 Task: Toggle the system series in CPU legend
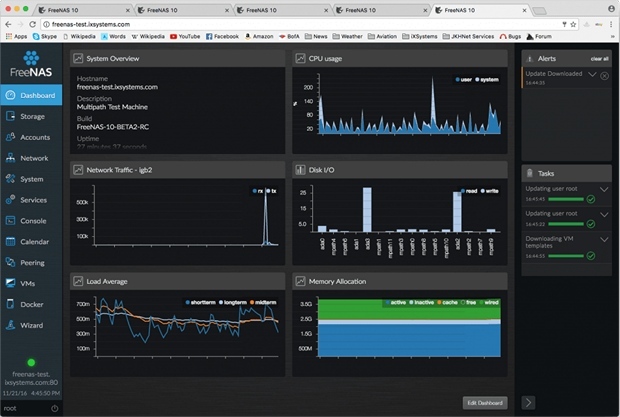[487, 79]
